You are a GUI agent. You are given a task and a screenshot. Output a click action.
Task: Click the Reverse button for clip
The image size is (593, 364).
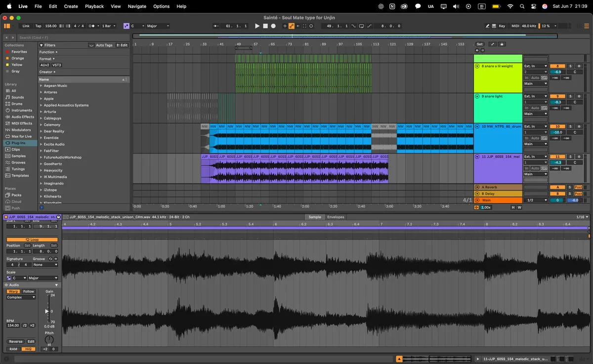click(16, 341)
